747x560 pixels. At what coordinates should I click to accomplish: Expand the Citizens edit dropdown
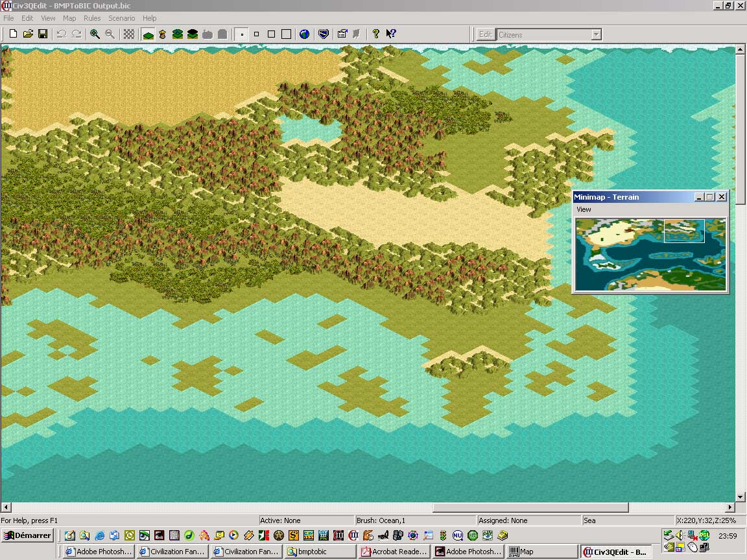(596, 35)
